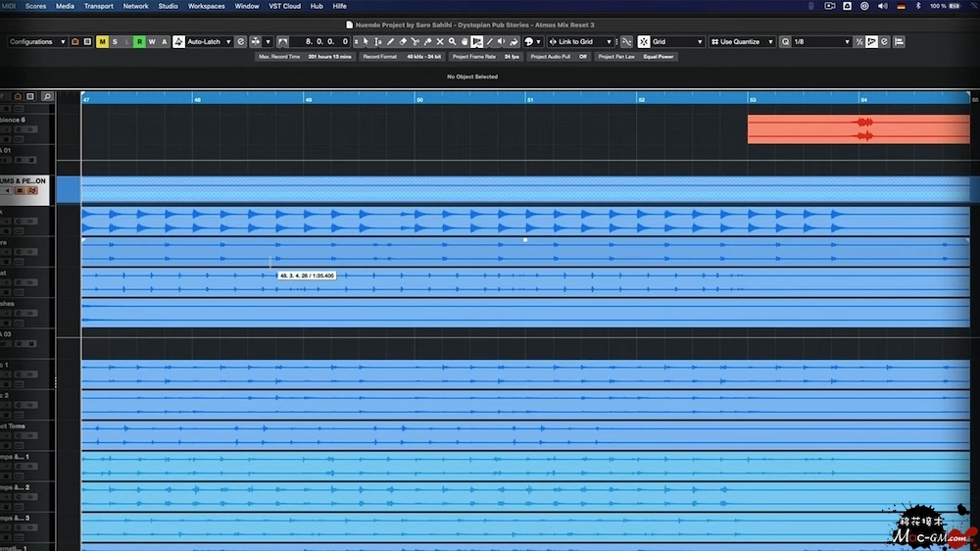Click the Record Format 48 kHz field
Screen dimensions: 980x551
402,57
